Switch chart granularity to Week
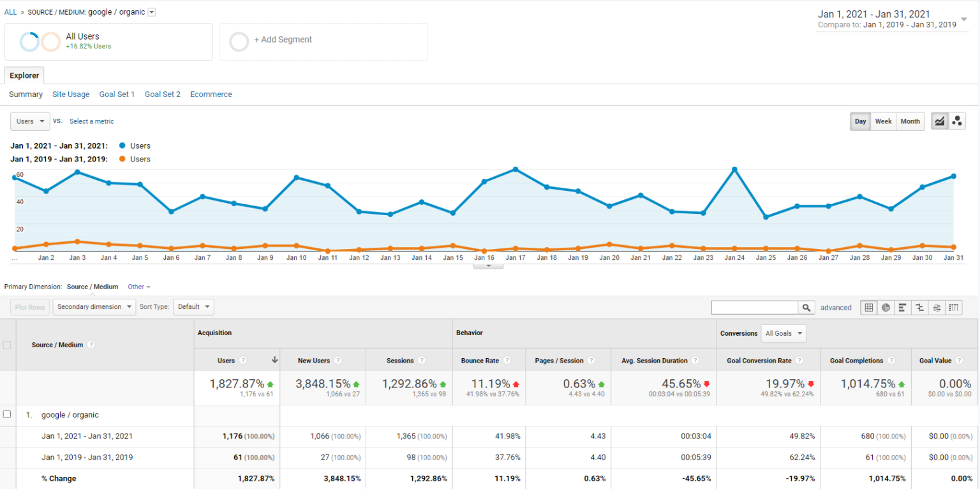This screenshot has width=980, height=489. point(883,121)
